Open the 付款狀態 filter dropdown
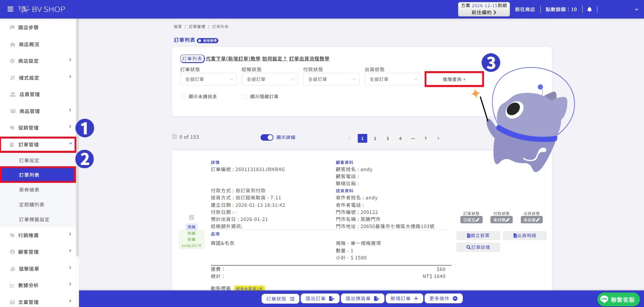 331,79
